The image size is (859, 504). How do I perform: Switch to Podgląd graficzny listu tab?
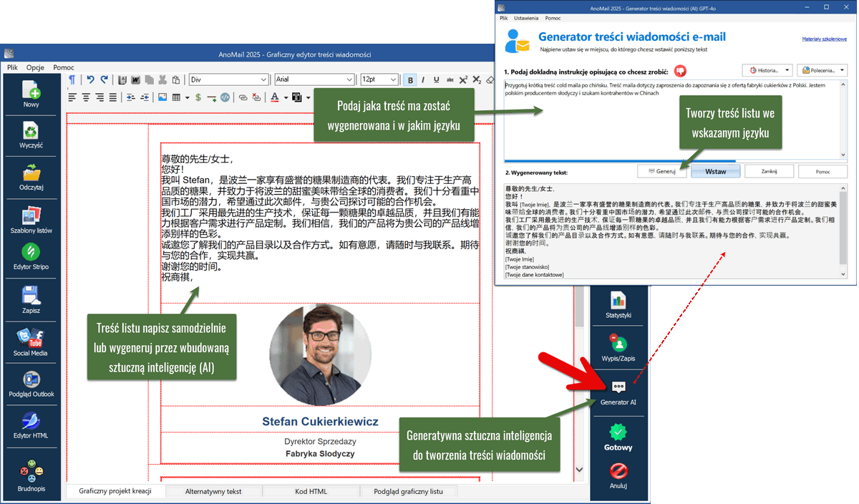click(407, 492)
